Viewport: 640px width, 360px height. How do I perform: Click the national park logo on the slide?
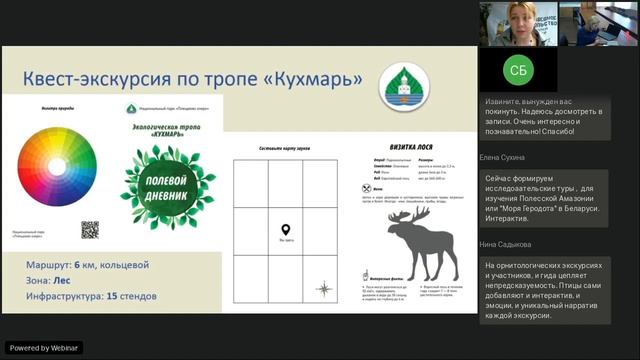click(404, 87)
